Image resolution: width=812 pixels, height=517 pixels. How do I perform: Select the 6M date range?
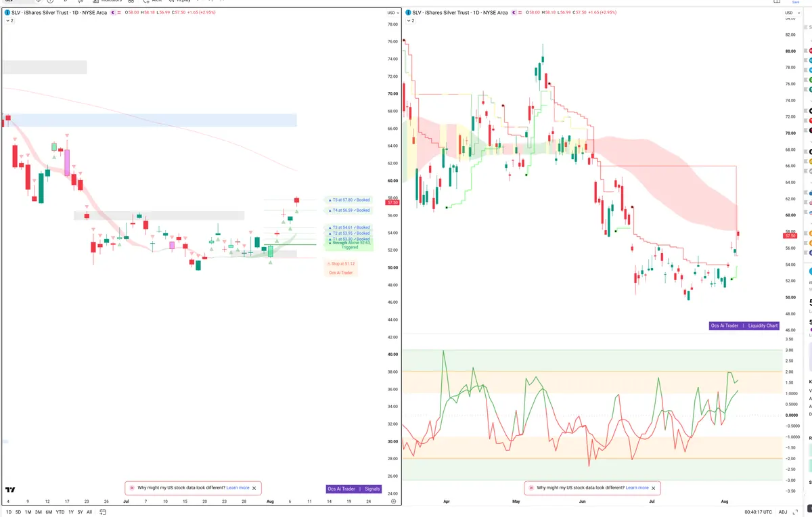49,512
